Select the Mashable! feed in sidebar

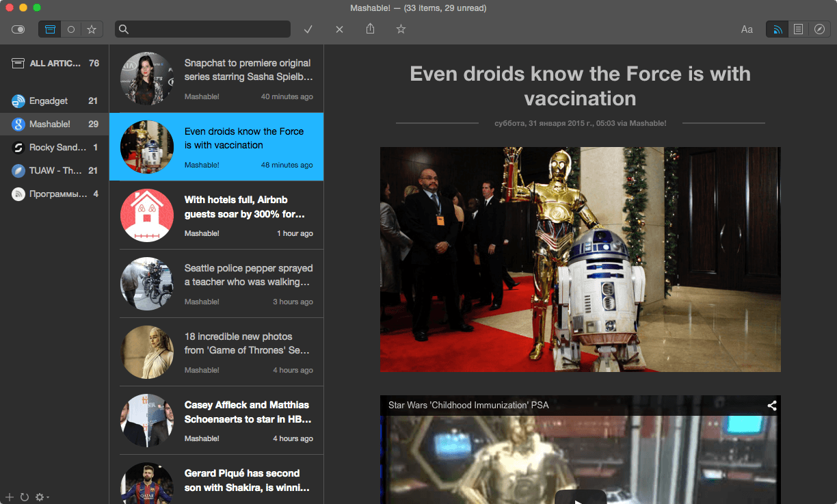click(x=55, y=124)
